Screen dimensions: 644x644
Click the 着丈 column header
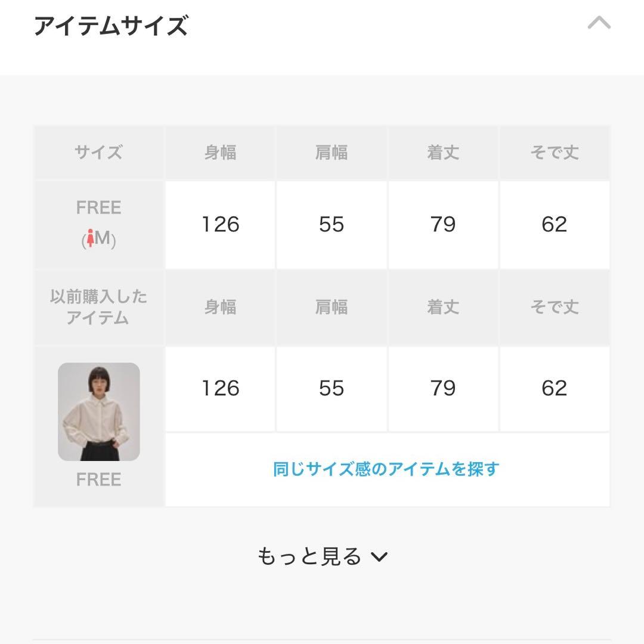[x=443, y=153]
